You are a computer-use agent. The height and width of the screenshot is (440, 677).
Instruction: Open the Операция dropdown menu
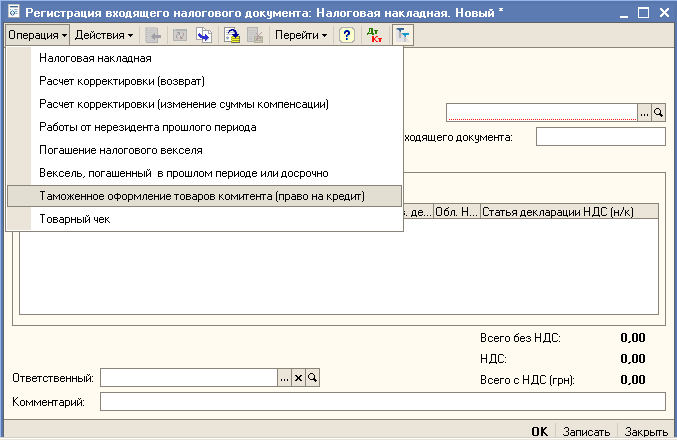coord(38,35)
